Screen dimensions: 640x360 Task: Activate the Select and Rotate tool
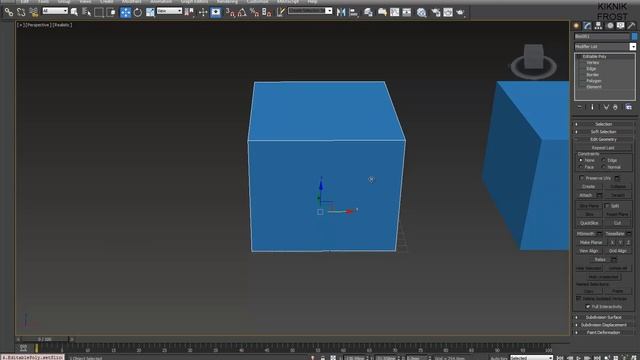(x=138, y=12)
